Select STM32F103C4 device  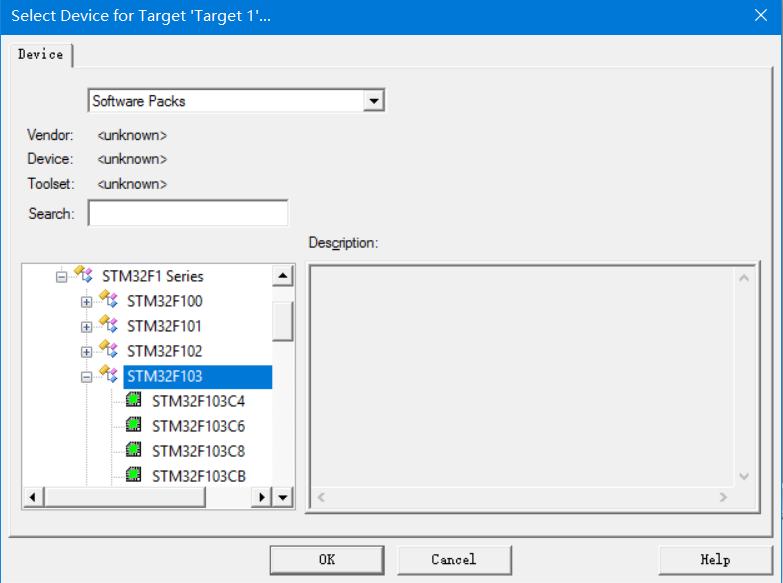[198, 401]
